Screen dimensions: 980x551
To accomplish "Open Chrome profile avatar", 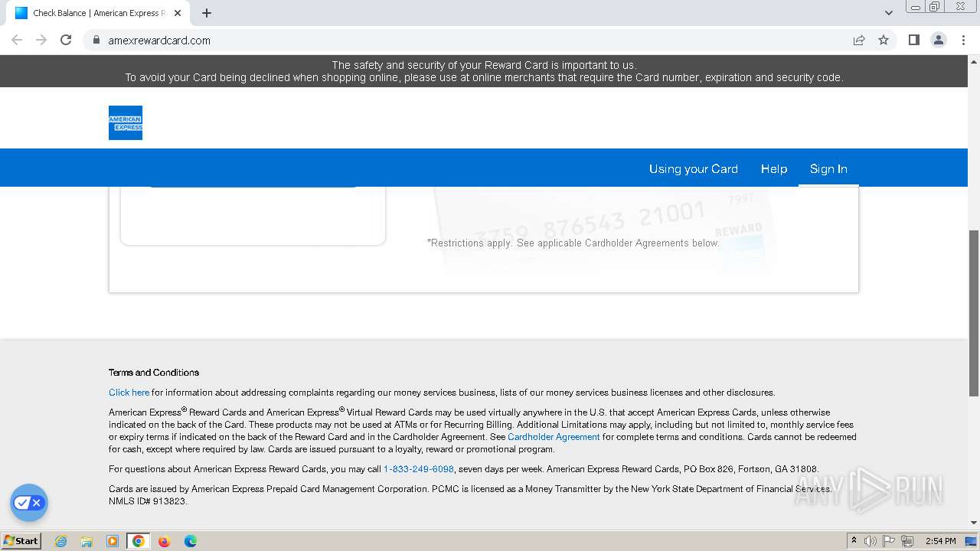I will tap(938, 40).
